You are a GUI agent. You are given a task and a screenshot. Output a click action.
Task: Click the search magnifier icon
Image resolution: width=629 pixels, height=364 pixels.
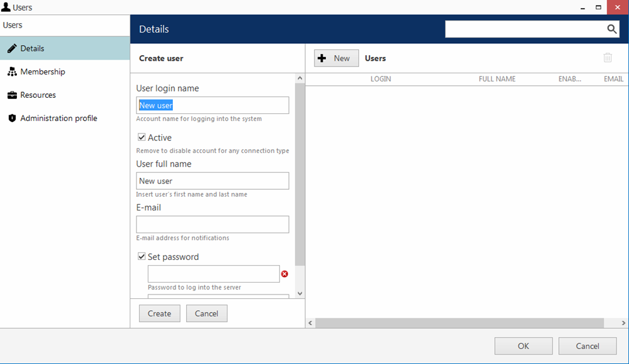tap(611, 29)
